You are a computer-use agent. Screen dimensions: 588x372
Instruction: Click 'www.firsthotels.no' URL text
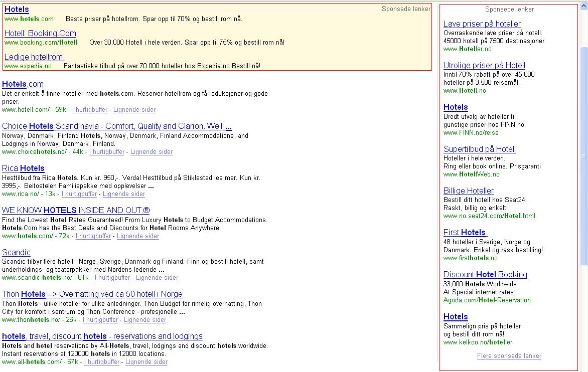[470, 258]
